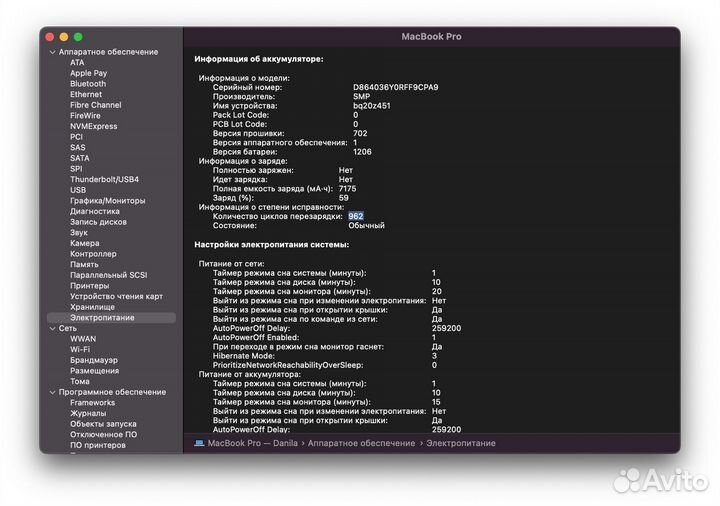
Task: Select Память in the sidebar
Action: coord(84,264)
